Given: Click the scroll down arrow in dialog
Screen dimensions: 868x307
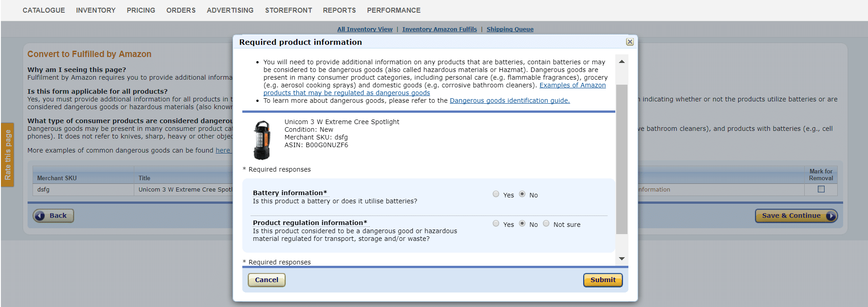Looking at the screenshot, I should (x=622, y=259).
